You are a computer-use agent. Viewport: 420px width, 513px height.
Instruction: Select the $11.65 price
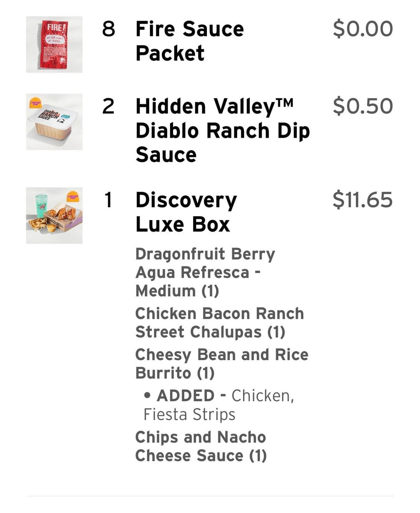click(x=362, y=200)
